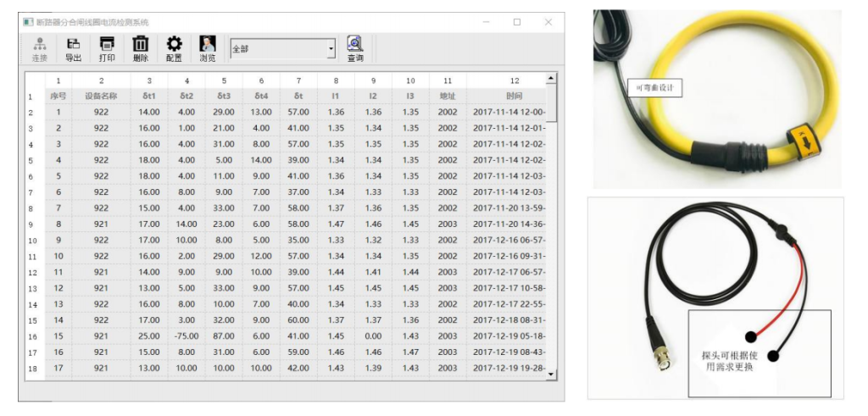Run the 查询 (Query) search icon
Viewport: 868px width, 416px height.
tap(355, 49)
